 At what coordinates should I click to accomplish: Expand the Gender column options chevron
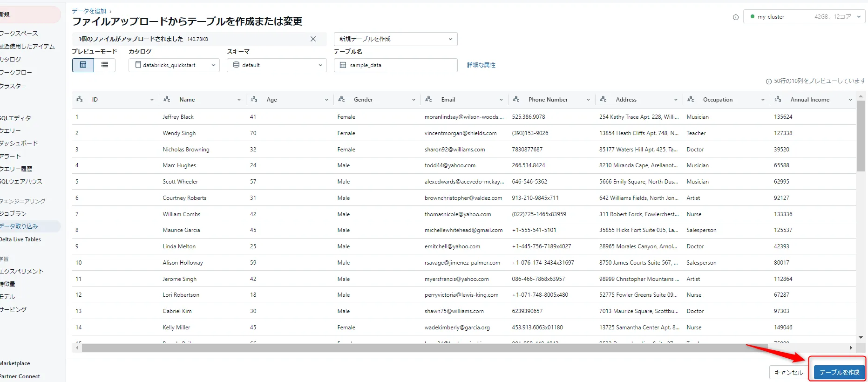click(414, 100)
